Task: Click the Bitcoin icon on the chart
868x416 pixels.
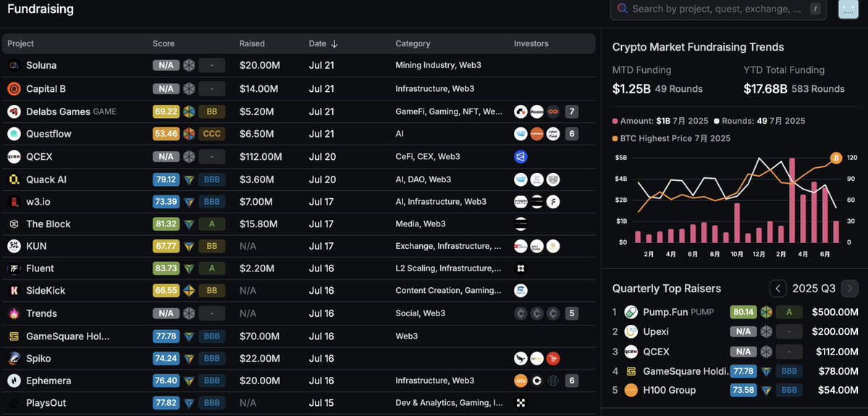Action: (x=836, y=158)
